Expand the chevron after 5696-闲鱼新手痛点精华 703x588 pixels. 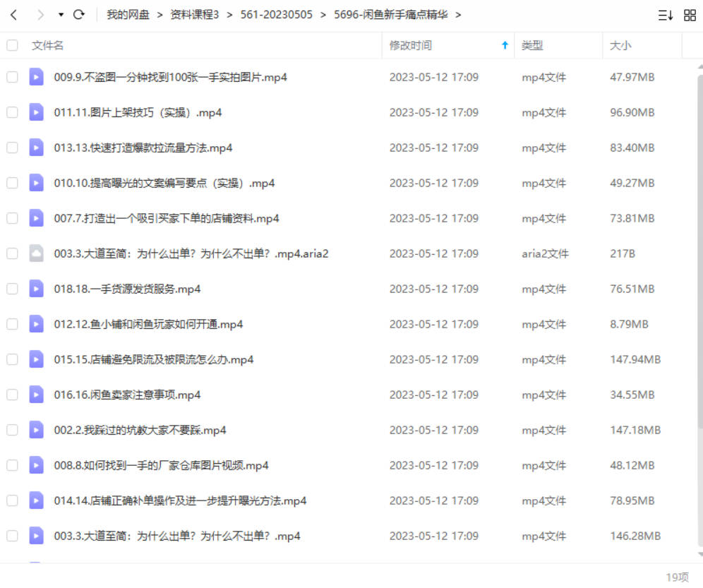pyautogui.click(x=458, y=15)
